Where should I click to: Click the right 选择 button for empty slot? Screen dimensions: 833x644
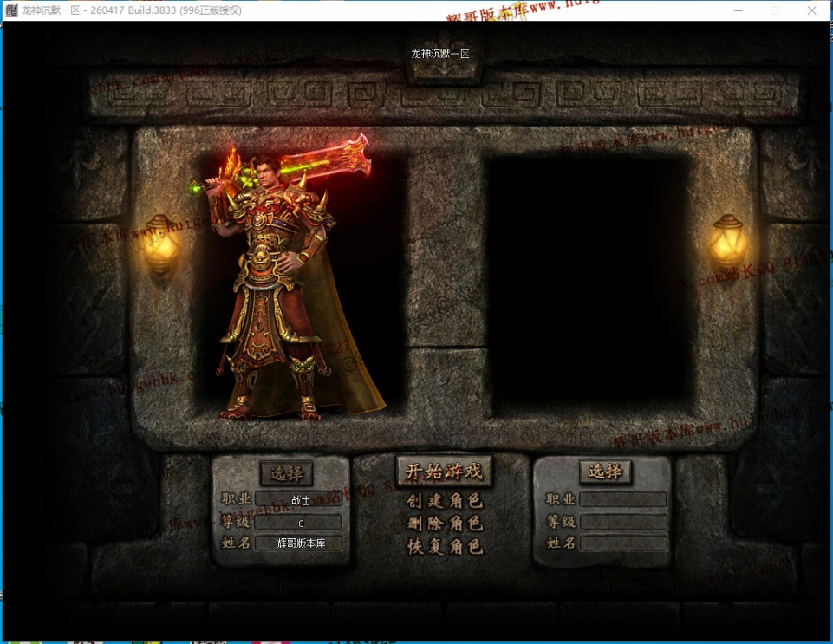(605, 472)
